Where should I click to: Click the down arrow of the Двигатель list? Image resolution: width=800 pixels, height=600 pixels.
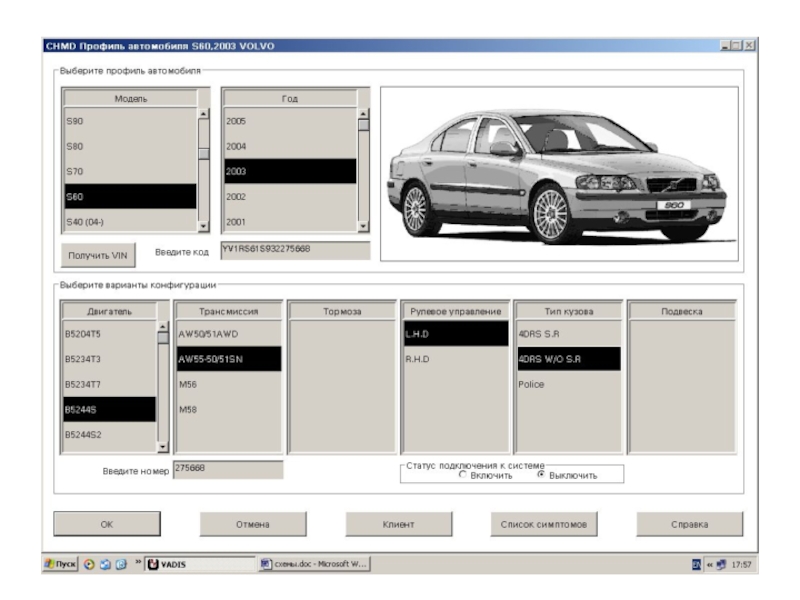(163, 447)
